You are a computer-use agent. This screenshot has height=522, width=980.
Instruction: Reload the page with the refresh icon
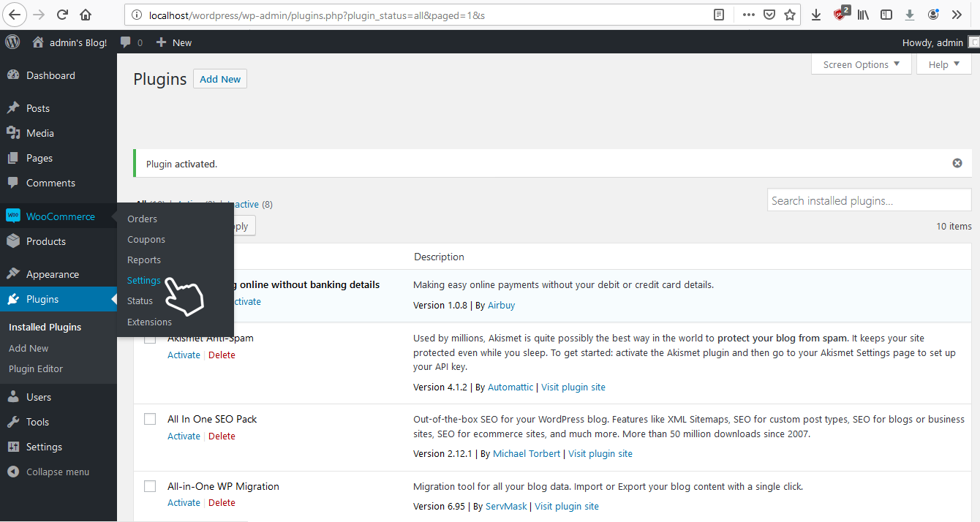62,15
